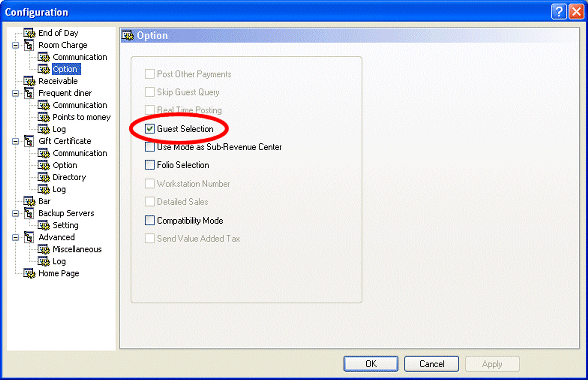Click the Option panel header icon
This screenshot has height=380, width=588.
[x=128, y=36]
